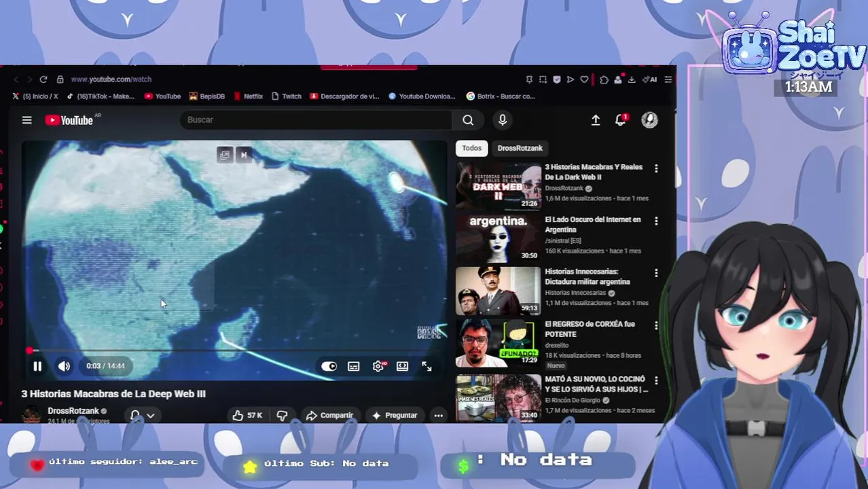Image resolution: width=868 pixels, height=489 pixels.
Task: Click the Compartir share button
Action: click(329, 416)
